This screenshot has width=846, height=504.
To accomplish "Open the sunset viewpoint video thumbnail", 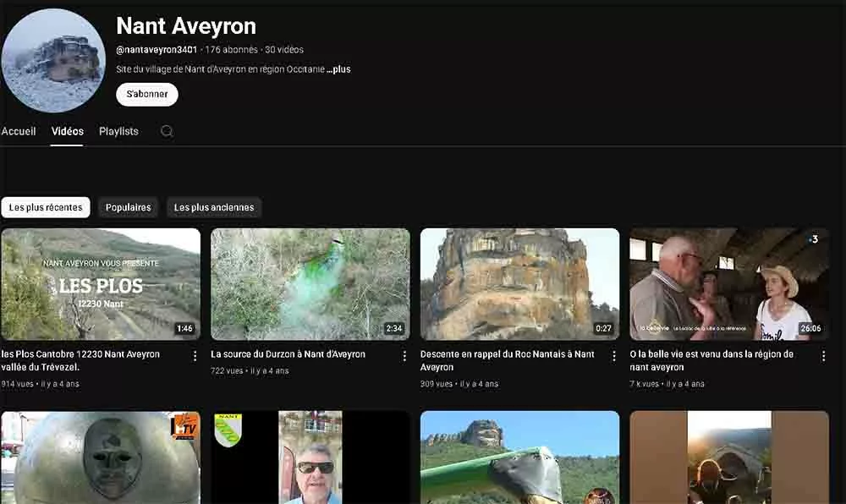I will coord(729,457).
